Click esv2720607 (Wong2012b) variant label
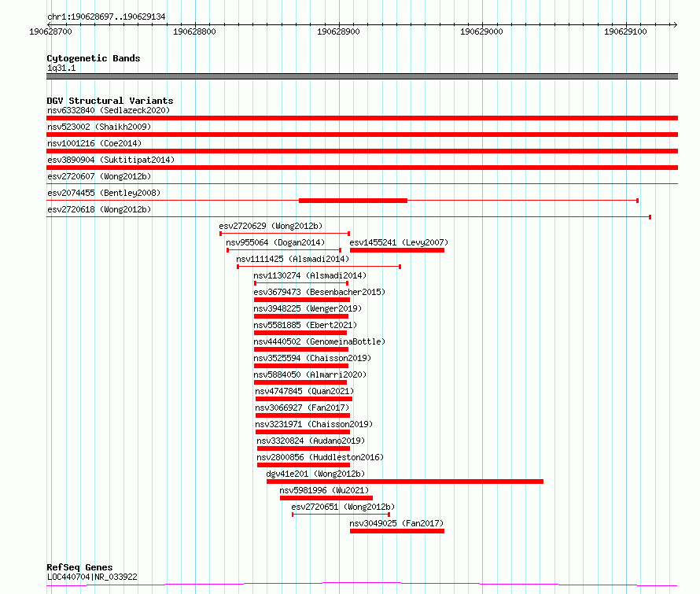Screen dimensions: 700x594 (x=99, y=176)
